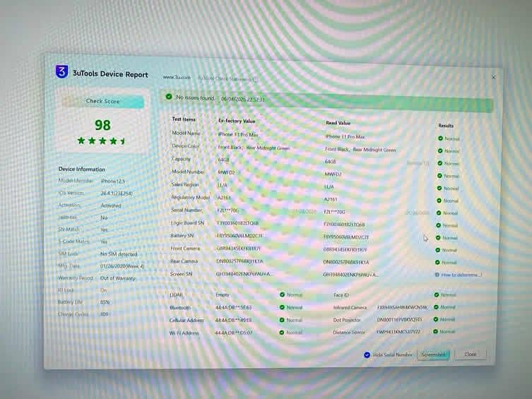Toggle the Hide Serial Number checkbox
Viewport: 532px width, 399px height.
coord(367,355)
